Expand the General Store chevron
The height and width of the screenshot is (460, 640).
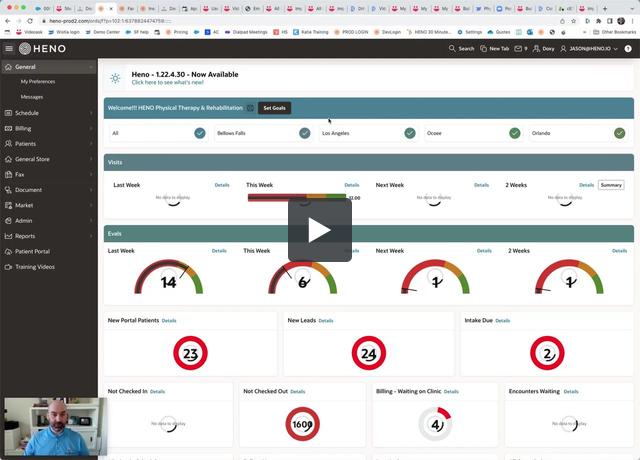point(91,159)
